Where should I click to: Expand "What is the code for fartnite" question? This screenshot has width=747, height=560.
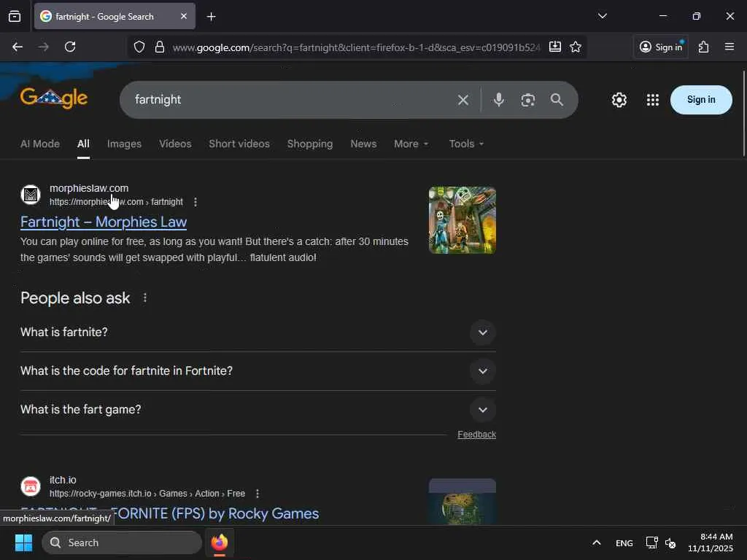click(x=258, y=371)
